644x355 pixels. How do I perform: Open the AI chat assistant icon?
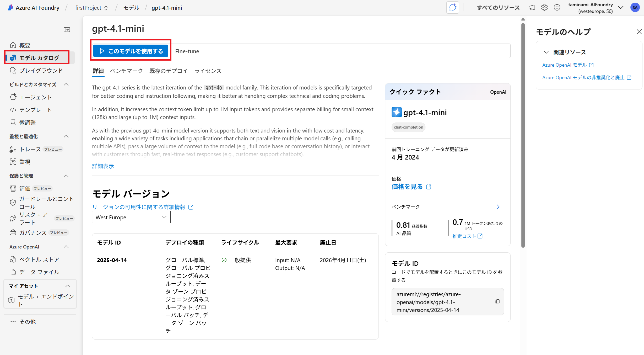pyautogui.click(x=453, y=7)
